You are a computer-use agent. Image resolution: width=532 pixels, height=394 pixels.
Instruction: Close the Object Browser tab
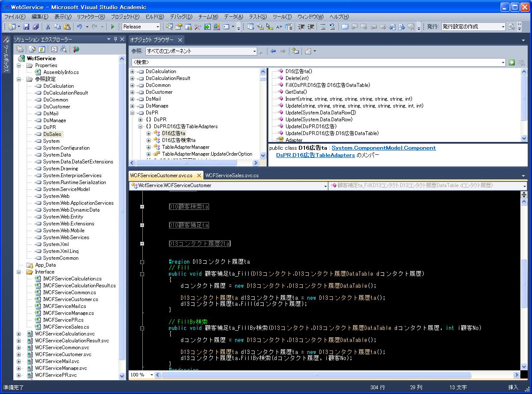tap(180, 40)
